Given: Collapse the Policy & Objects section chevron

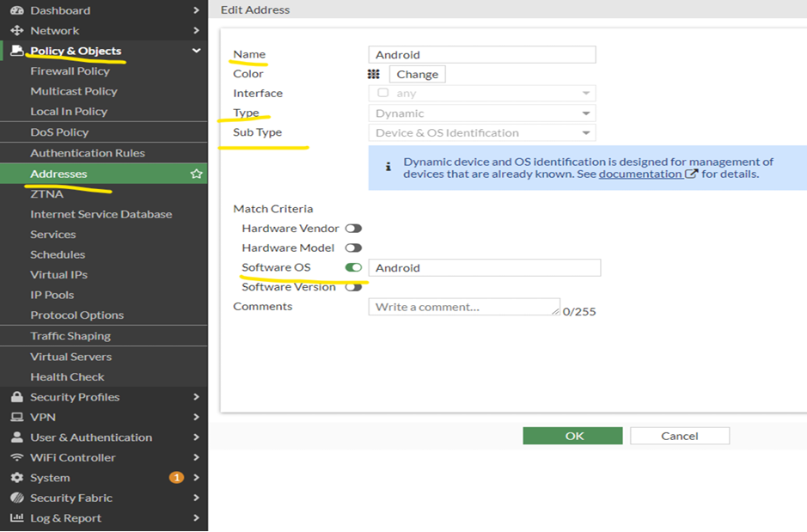Looking at the screenshot, I should point(196,51).
